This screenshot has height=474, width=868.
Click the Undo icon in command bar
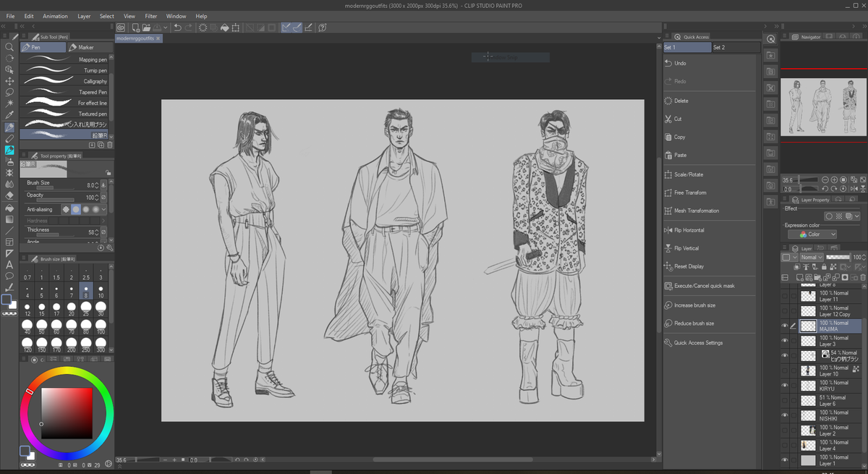[x=178, y=27]
